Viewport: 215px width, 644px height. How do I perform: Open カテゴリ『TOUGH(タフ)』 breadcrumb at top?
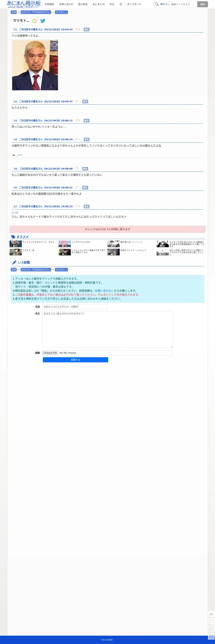[36, 12]
